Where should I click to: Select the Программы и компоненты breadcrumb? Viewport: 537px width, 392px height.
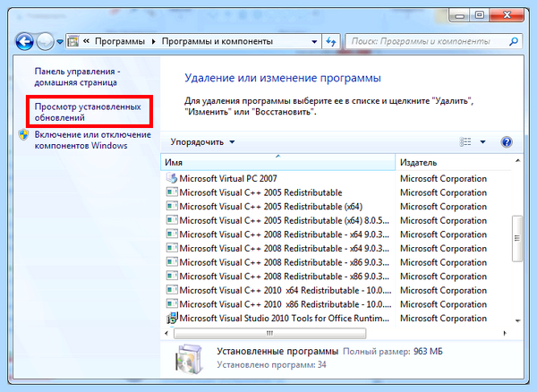pyautogui.click(x=217, y=41)
